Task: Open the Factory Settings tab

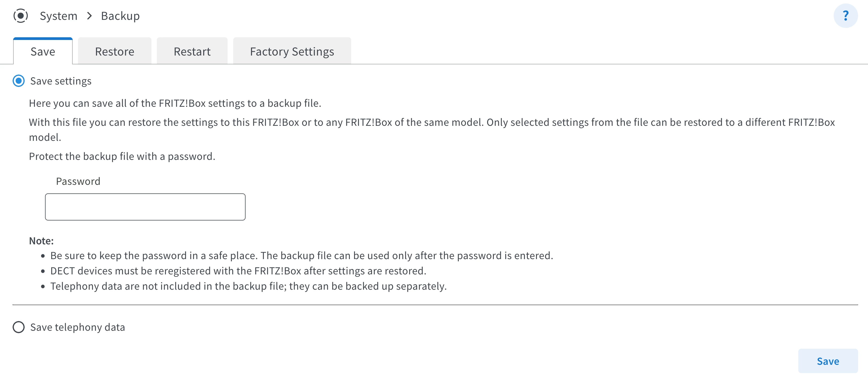Action: pyautogui.click(x=292, y=51)
